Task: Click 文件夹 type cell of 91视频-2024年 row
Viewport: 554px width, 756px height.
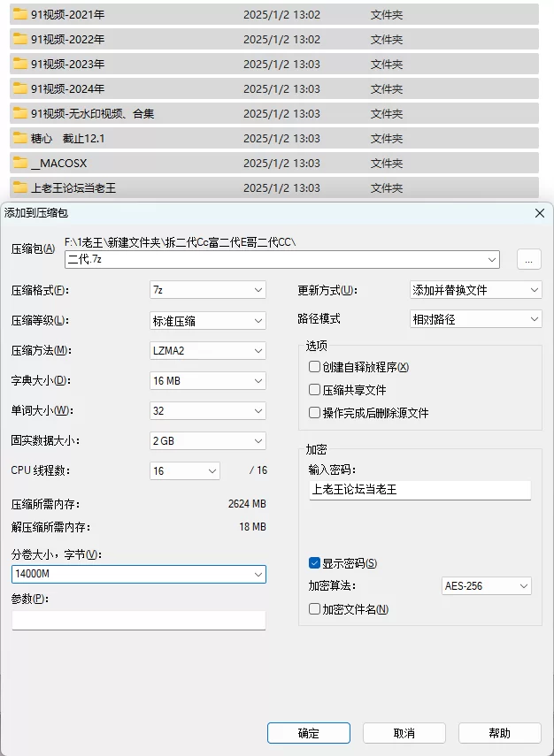Action: click(387, 88)
